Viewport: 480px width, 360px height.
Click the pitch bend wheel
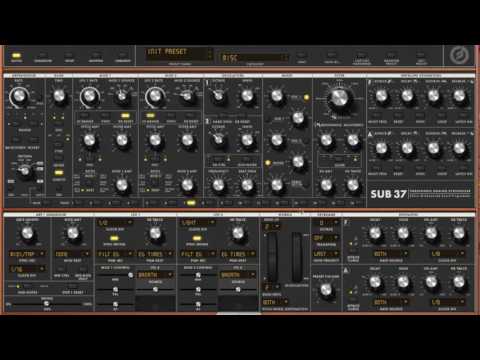tap(272, 257)
